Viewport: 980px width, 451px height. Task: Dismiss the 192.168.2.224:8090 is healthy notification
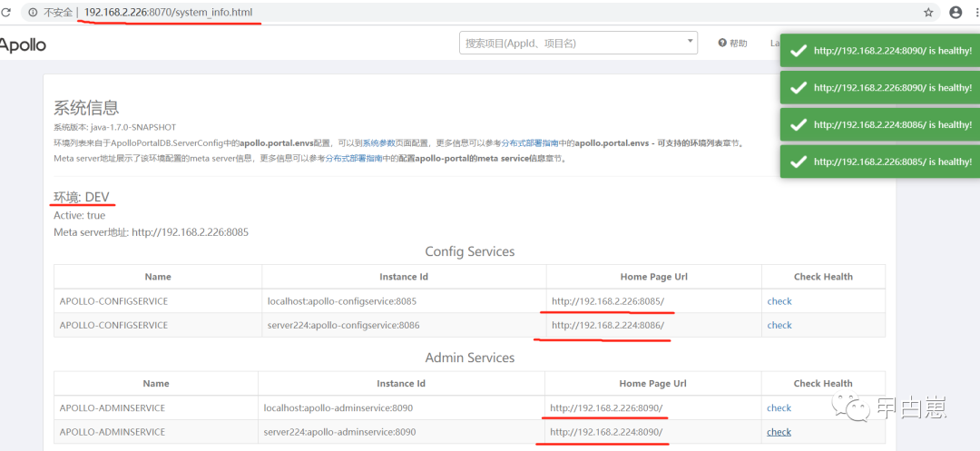(880, 51)
